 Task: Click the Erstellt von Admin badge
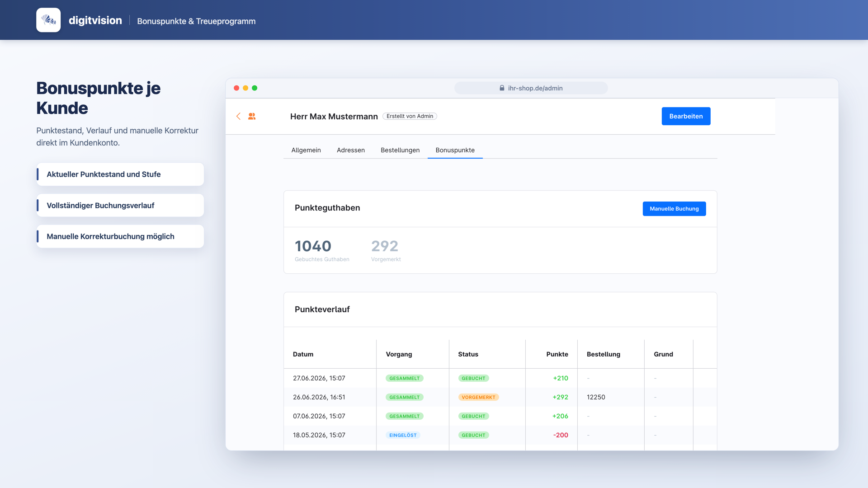click(x=410, y=116)
